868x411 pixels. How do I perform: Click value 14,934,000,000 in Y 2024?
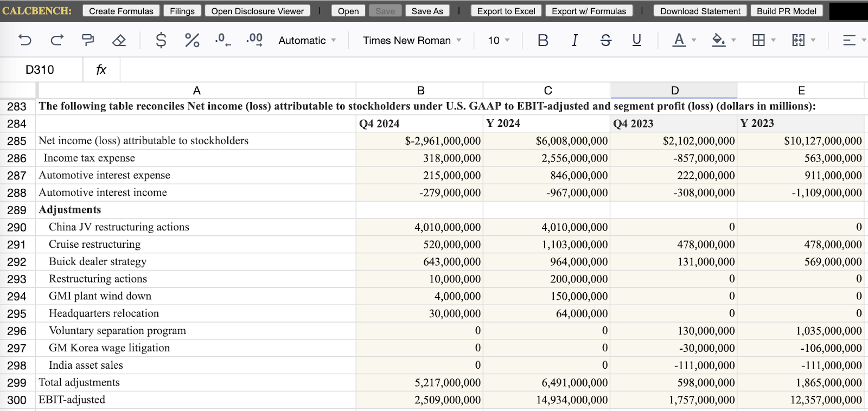pos(546,400)
